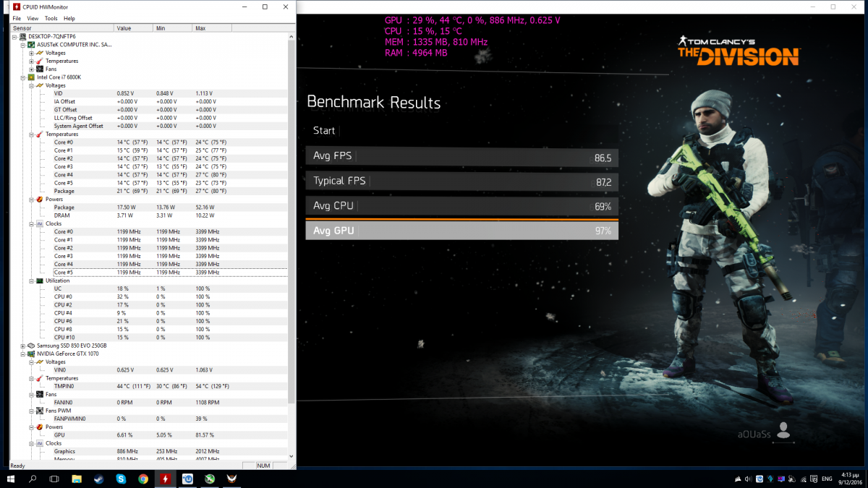Collapse Clocks under Intel Core i7
This screenshot has width=868, height=488.
pyautogui.click(x=31, y=223)
